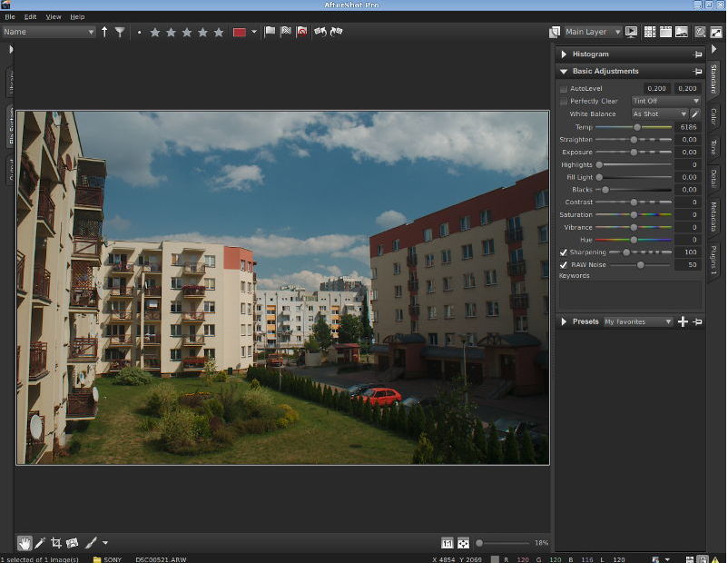The width and height of the screenshot is (728, 563).
Task: Click the white balance eyedropper
Action: pyautogui.click(x=695, y=114)
